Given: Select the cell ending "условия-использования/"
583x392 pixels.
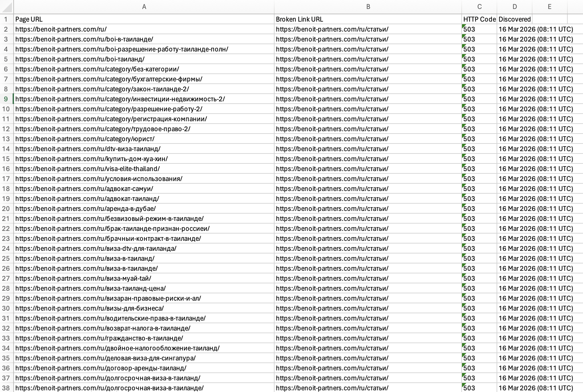Looking at the screenshot, I should tap(144, 179).
